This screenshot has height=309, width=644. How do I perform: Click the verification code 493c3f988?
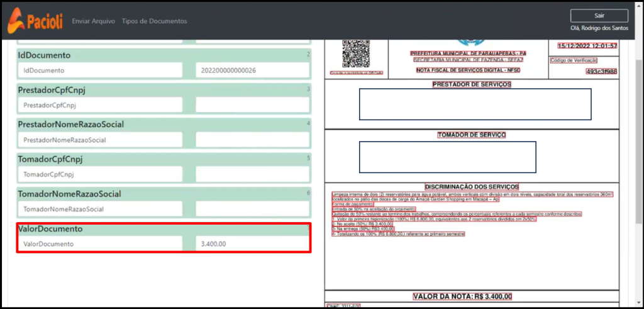click(601, 72)
